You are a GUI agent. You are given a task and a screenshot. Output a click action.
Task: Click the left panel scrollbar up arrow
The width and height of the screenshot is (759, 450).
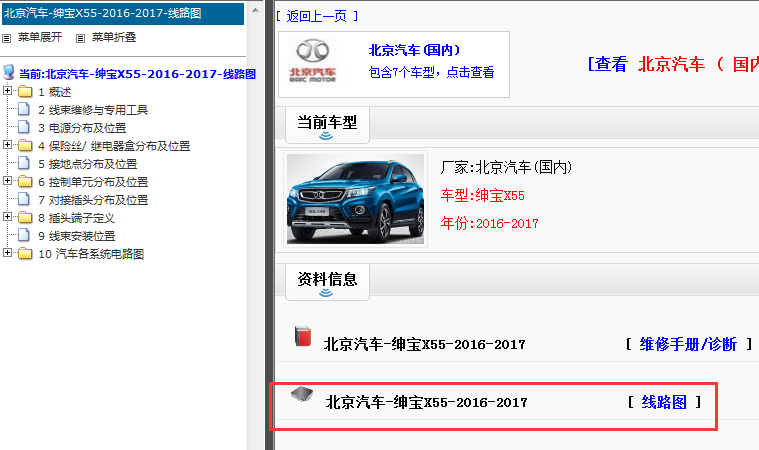coord(255,10)
